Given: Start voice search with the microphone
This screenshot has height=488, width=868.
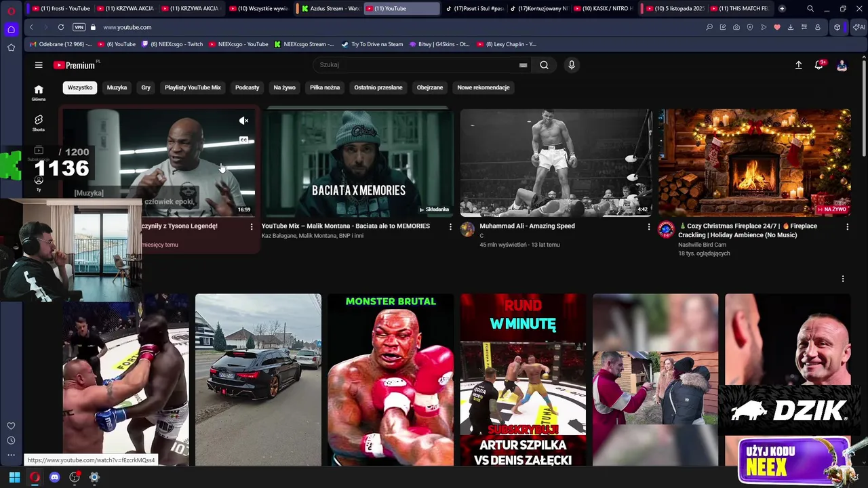Looking at the screenshot, I should (572, 65).
